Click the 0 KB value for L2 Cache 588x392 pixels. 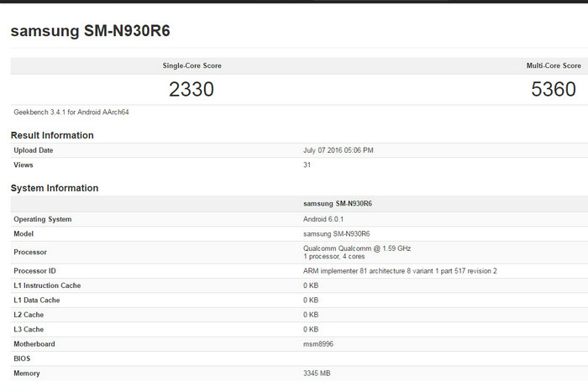311,315
